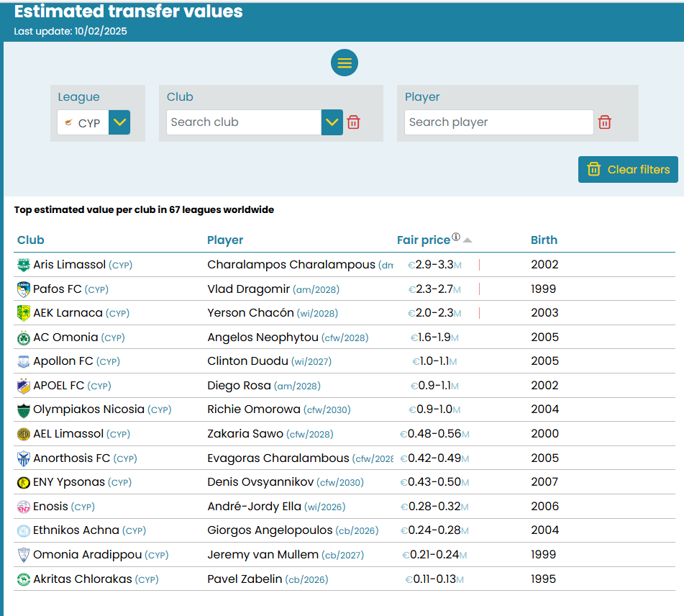Clear the club filter with trash icon

tap(353, 122)
